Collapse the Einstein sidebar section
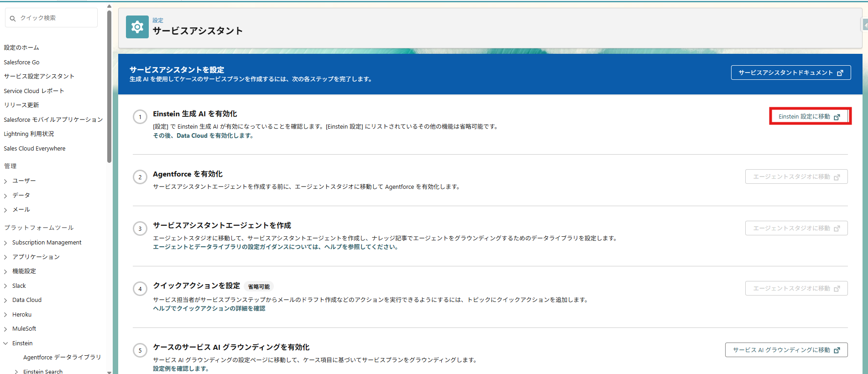Image resolution: width=868 pixels, height=374 pixels. tap(5, 343)
